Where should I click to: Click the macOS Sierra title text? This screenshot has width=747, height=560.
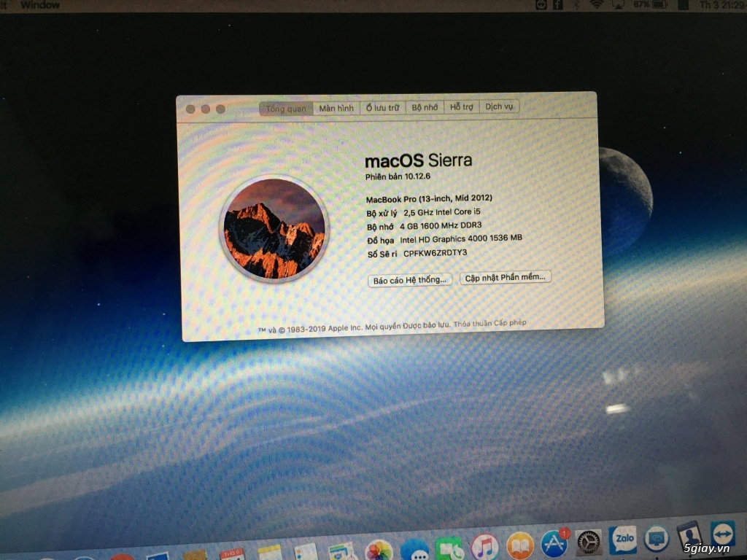click(418, 160)
